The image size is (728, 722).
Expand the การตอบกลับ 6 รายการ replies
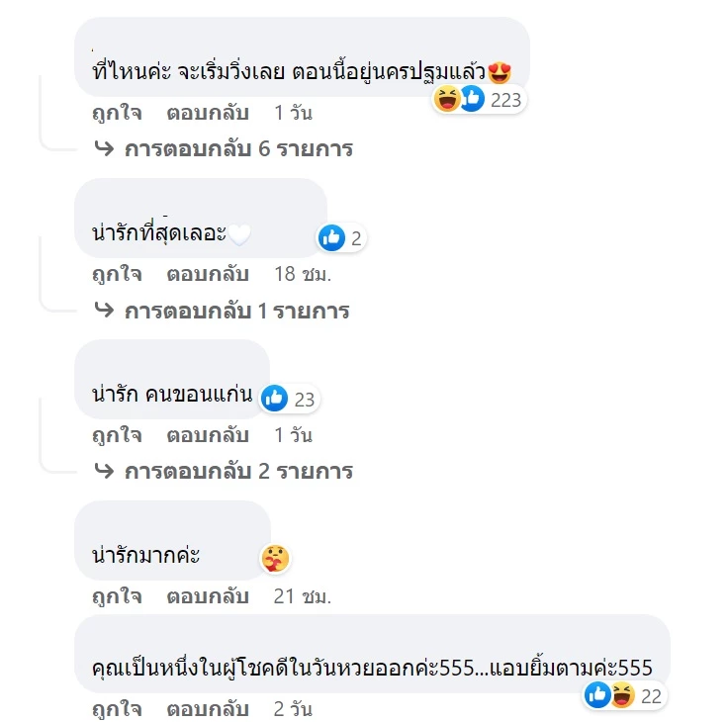[238, 149]
